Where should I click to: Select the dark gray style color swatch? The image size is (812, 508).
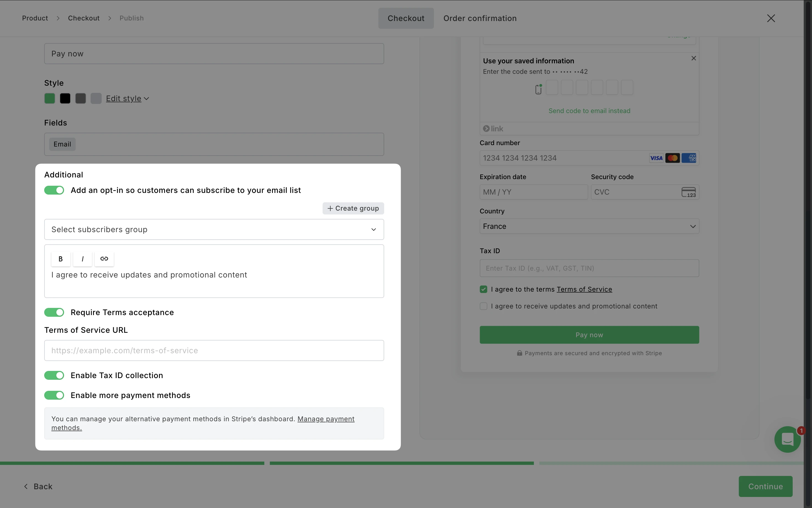click(x=81, y=98)
